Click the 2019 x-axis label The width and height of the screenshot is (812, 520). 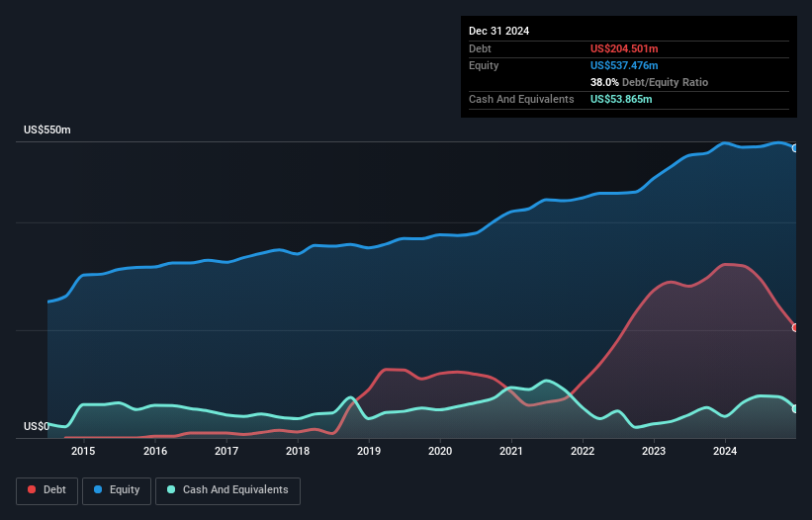[369, 451]
